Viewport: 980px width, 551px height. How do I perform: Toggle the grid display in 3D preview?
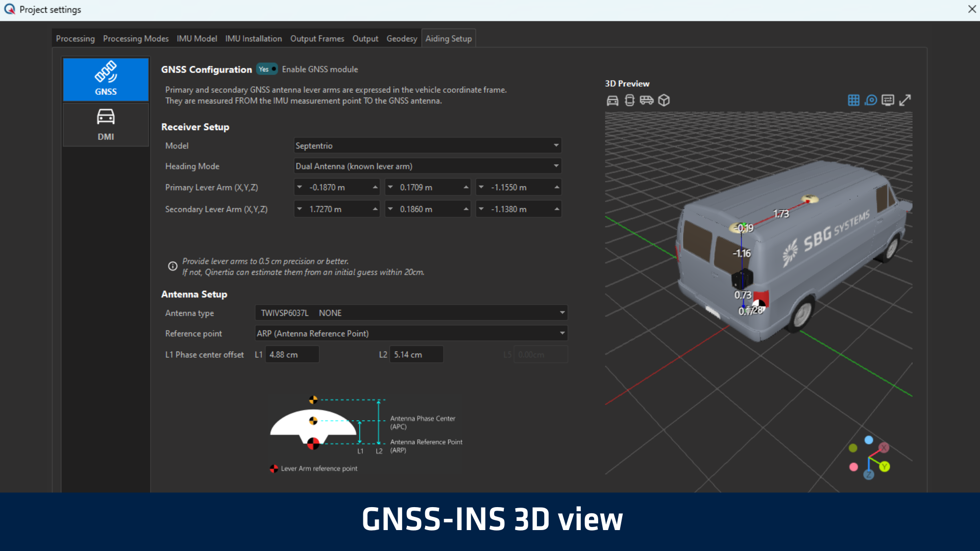point(853,101)
